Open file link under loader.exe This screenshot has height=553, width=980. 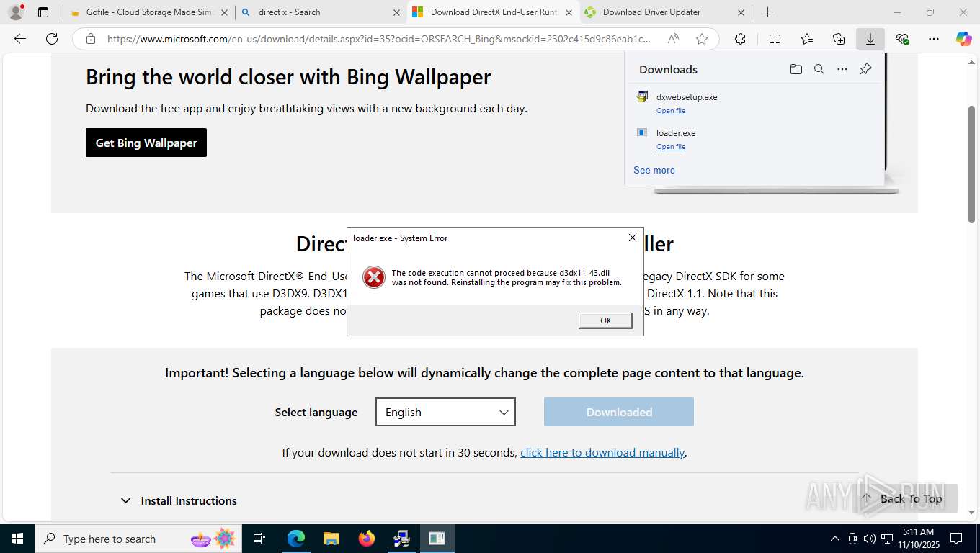point(671,147)
